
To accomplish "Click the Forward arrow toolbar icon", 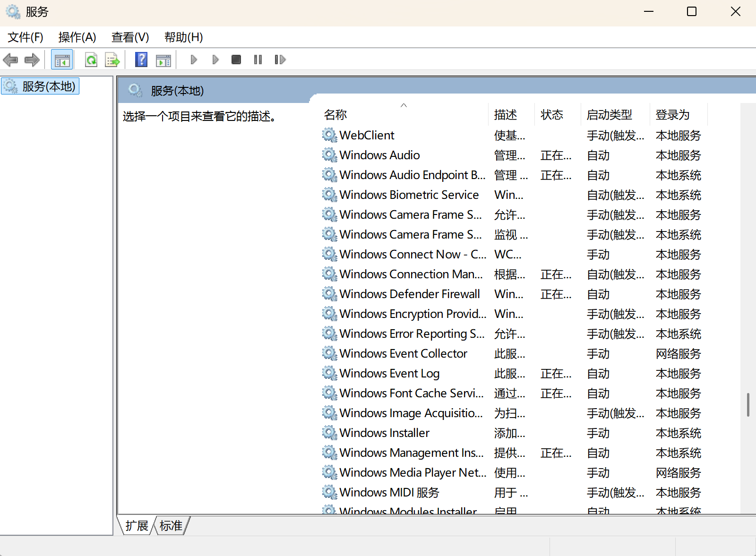I will click(32, 60).
